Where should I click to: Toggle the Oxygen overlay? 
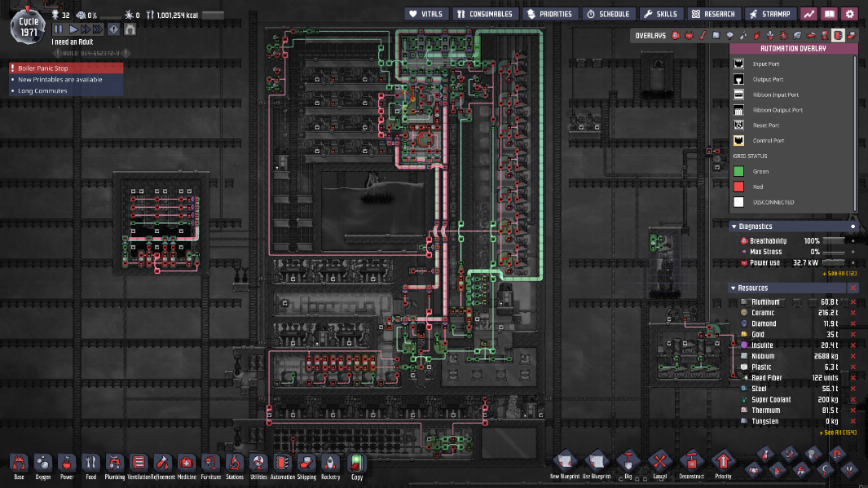pos(676,35)
